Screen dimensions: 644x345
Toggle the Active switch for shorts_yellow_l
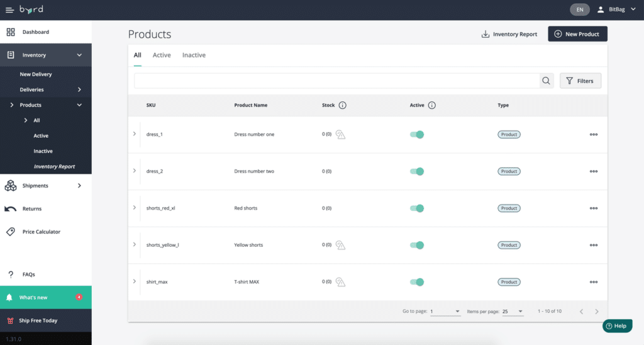pos(417,245)
